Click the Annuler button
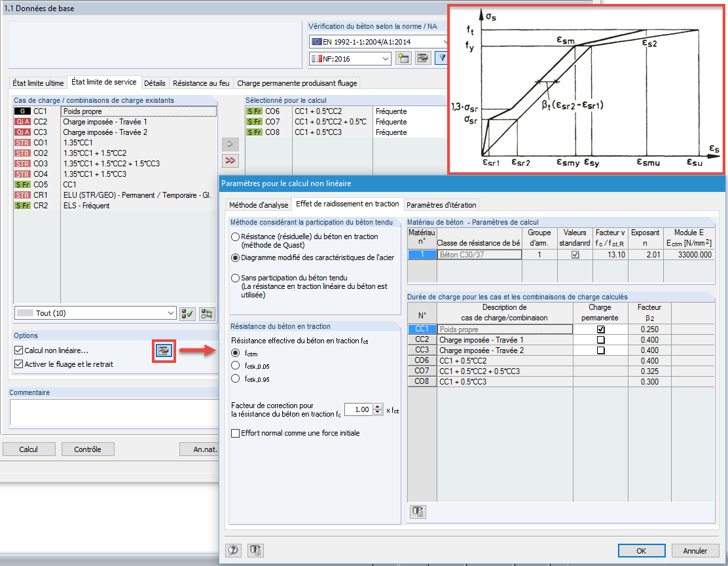The image size is (728, 566). [695, 551]
